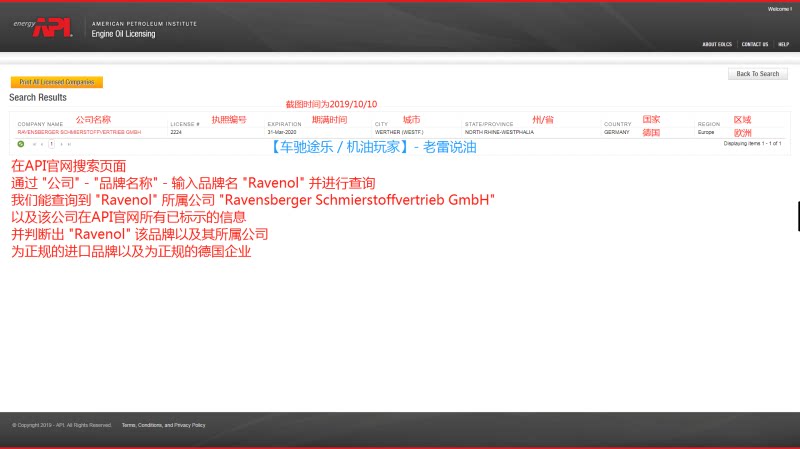Click Back To Search button

[758, 74]
